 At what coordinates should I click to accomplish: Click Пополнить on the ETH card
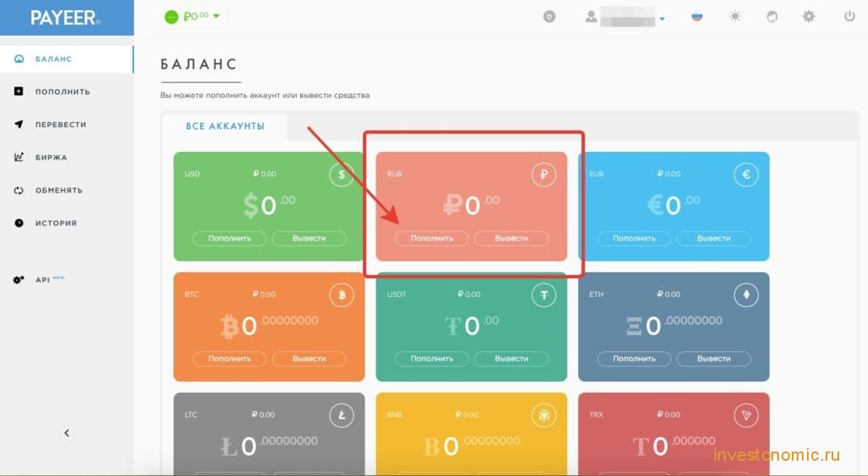[634, 359]
